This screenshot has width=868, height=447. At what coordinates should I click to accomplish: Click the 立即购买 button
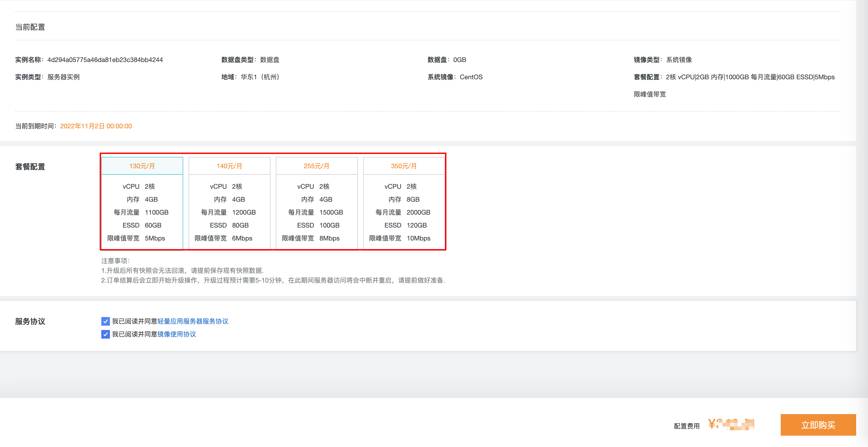818,425
